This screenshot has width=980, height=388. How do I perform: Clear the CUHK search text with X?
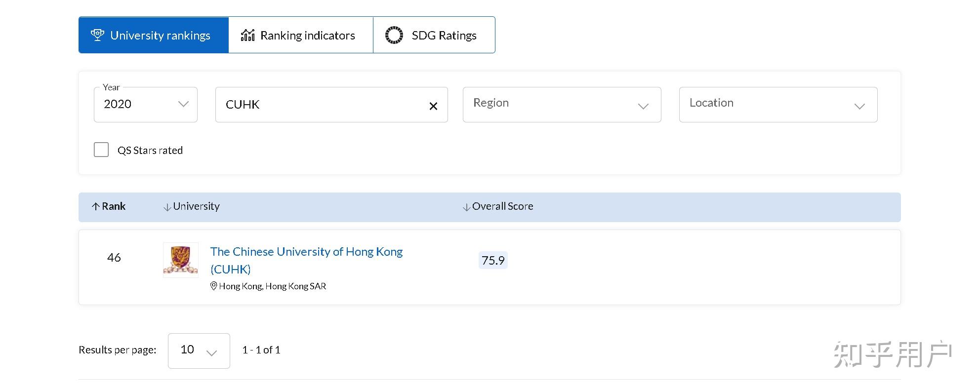click(433, 106)
